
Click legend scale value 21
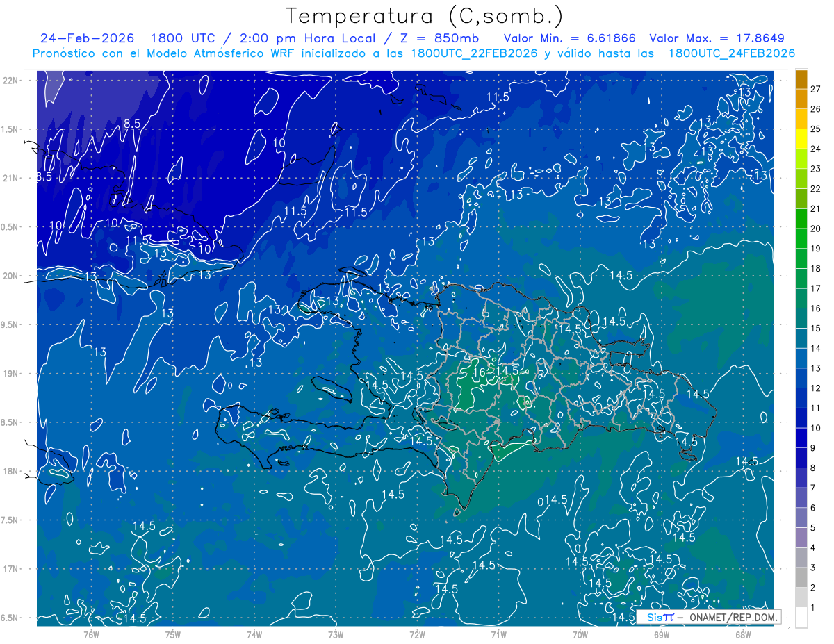(x=815, y=208)
